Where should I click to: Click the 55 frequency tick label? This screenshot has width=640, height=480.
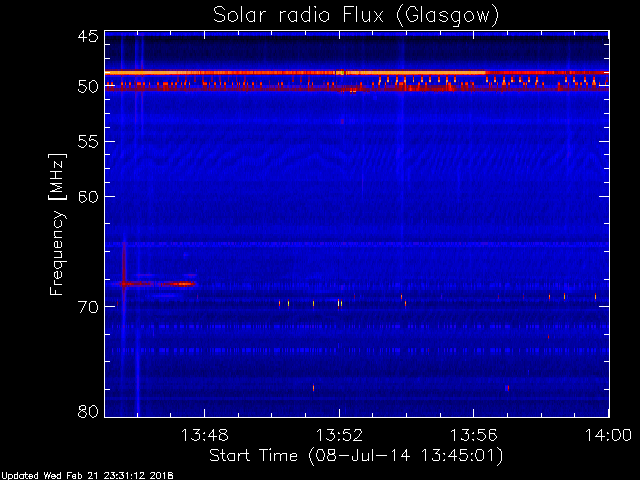88,142
